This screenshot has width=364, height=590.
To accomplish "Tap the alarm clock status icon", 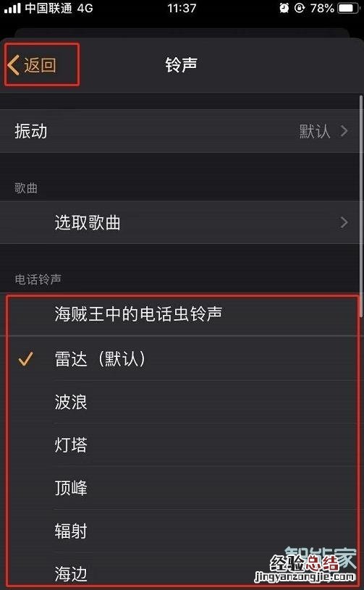I will (x=284, y=8).
